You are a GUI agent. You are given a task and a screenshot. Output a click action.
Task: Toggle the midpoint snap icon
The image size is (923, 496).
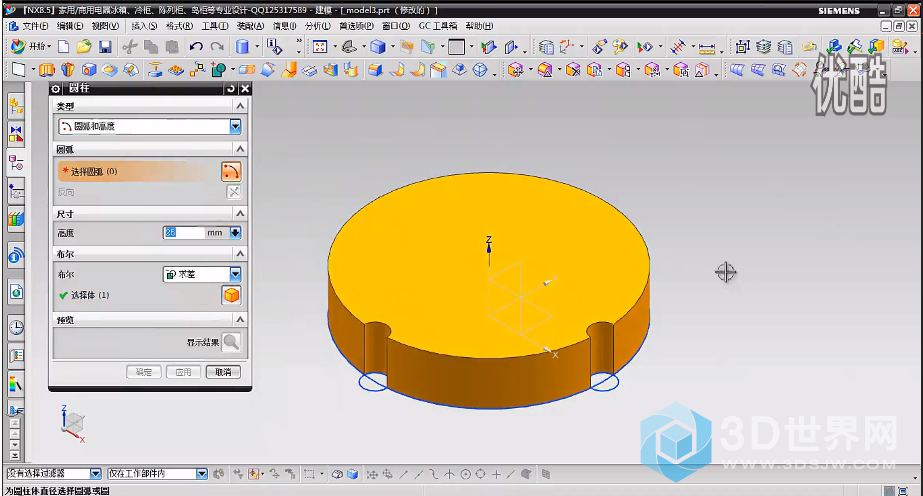point(419,474)
